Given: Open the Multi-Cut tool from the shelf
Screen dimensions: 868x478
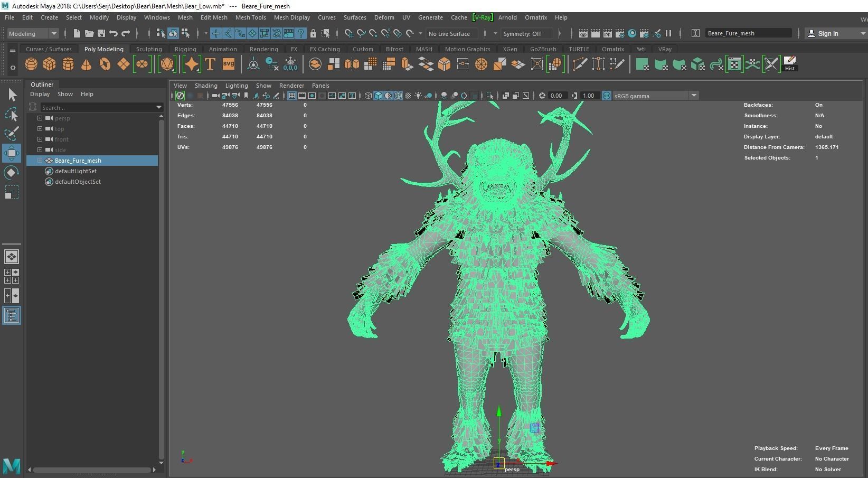Looking at the screenshot, I should [x=580, y=64].
